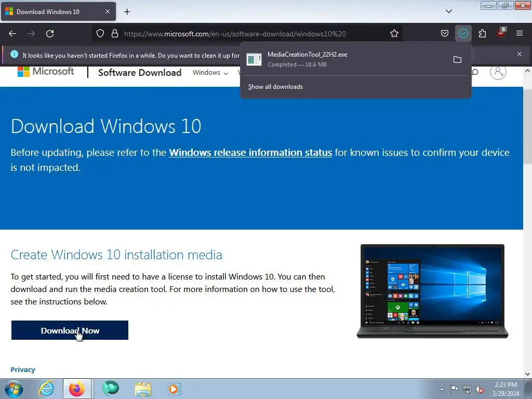Open the Extensions puzzle icon

[482, 34]
